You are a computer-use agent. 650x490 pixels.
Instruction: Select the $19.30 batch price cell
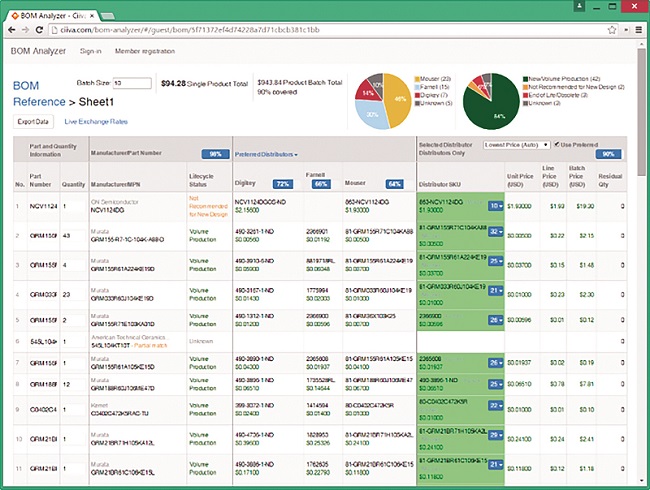[585, 206]
